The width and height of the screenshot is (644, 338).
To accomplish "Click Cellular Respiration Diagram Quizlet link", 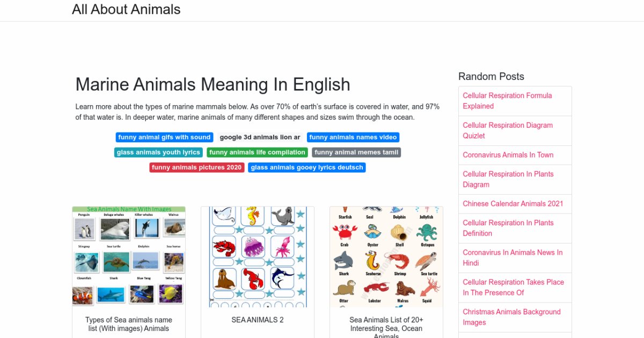I will [507, 130].
